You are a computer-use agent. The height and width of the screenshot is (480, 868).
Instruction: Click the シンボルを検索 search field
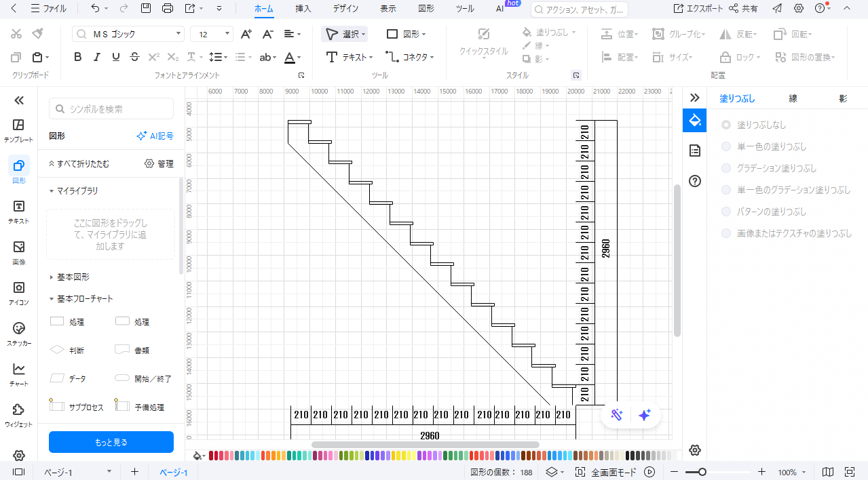111,108
